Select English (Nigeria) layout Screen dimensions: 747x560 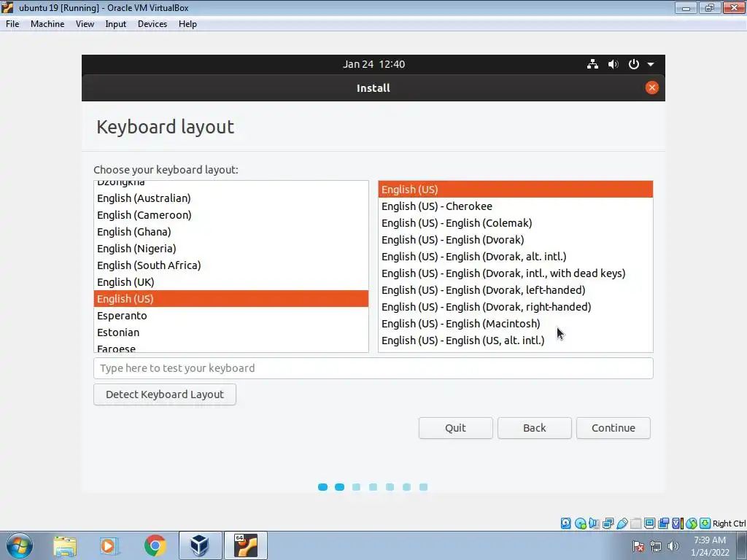tap(231, 249)
